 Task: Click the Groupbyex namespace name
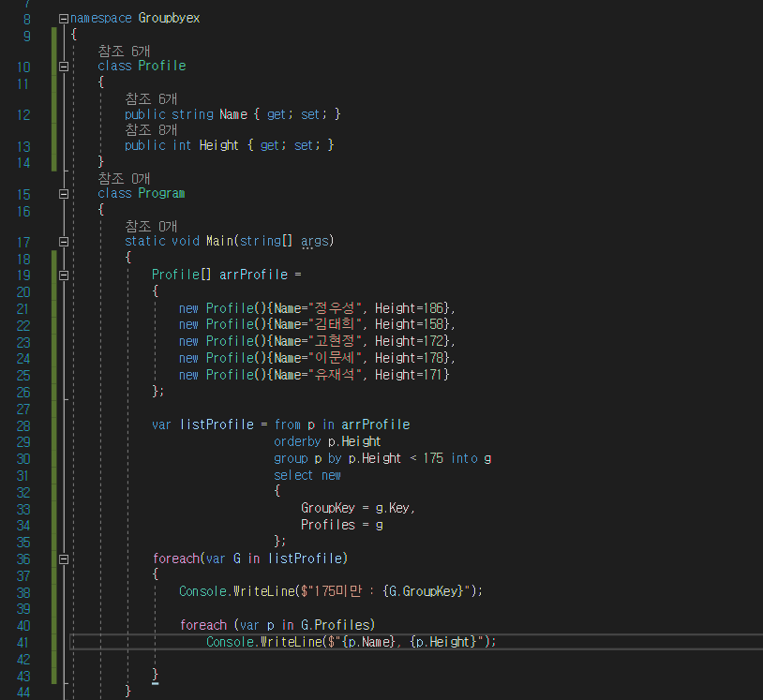pyautogui.click(x=169, y=19)
